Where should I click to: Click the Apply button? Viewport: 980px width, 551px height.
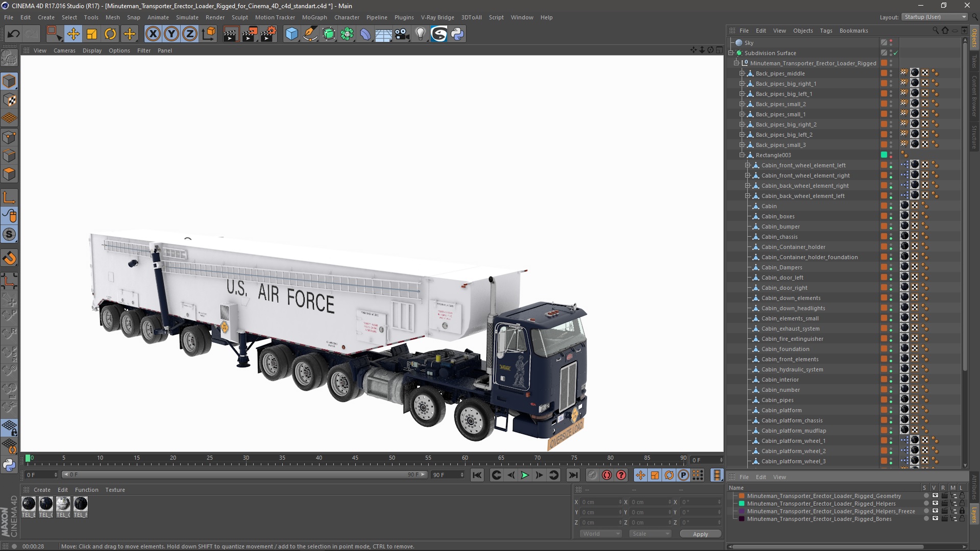700,534
